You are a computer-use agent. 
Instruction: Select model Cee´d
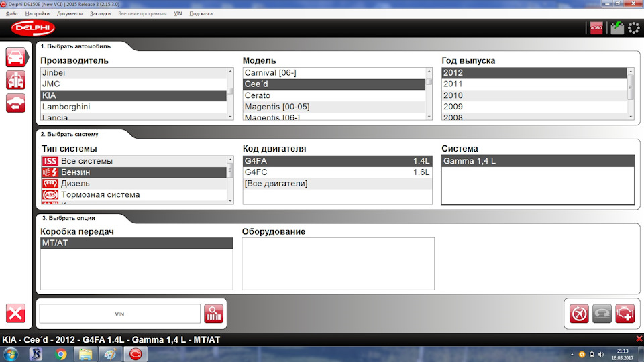tap(334, 84)
